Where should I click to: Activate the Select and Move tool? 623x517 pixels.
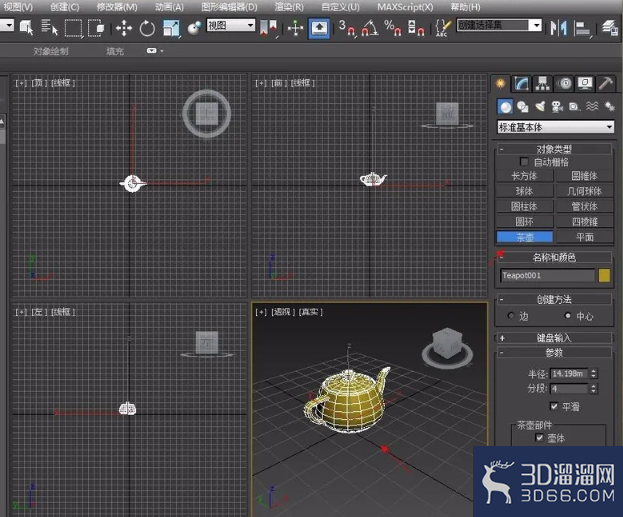(x=124, y=28)
